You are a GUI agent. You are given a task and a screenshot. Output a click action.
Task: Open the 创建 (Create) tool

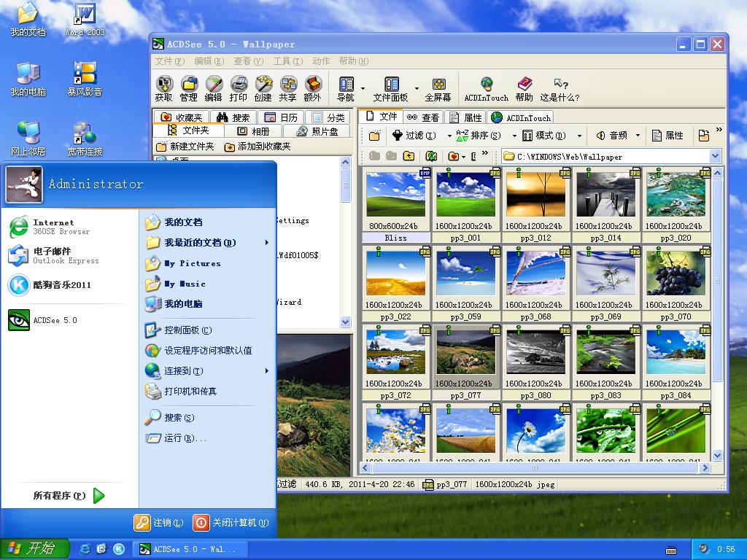pyautogui.click(x=263, y=87)
